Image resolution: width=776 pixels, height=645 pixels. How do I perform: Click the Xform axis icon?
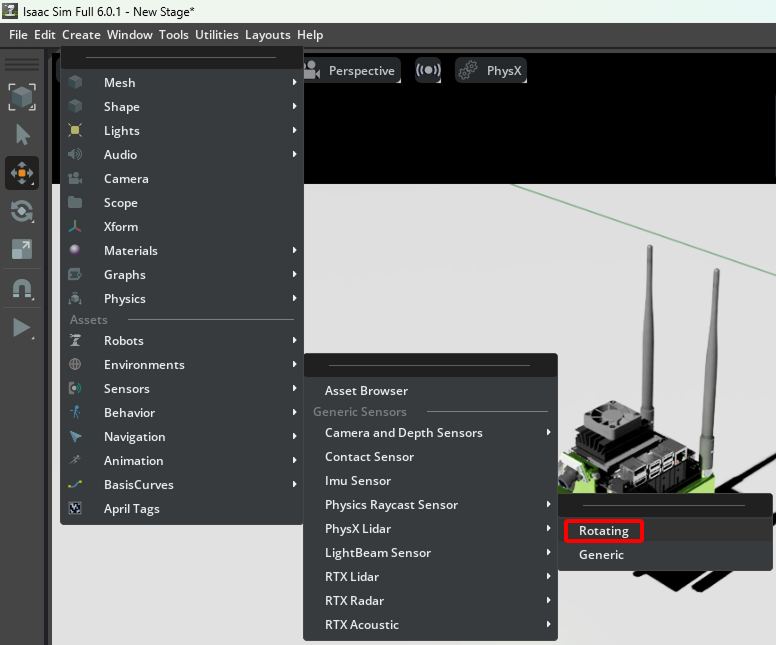75,226
